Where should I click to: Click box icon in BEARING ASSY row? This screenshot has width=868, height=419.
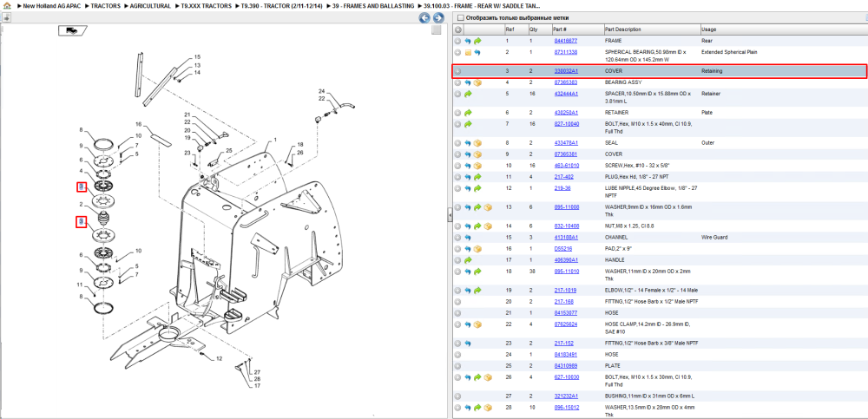pyautogui.click(x=477, y=82)
